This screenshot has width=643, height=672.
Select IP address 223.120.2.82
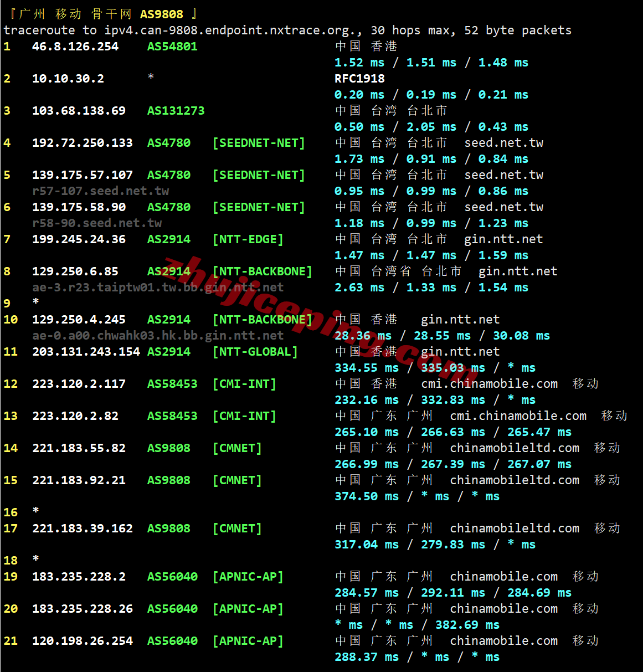[x=75, y=416]
